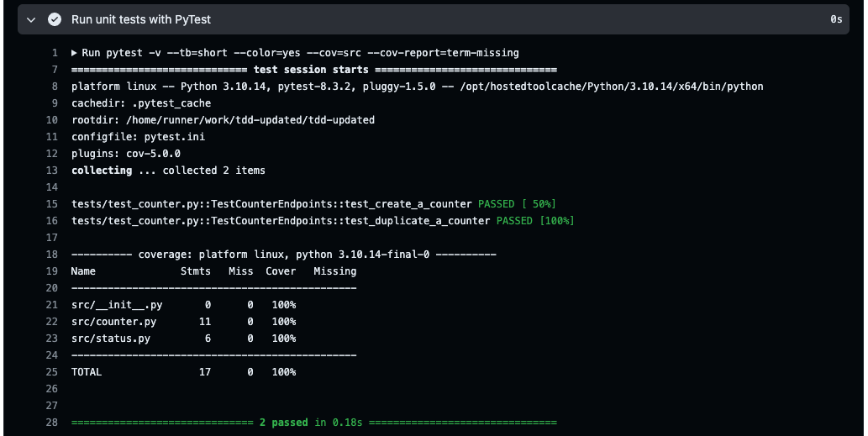This screenshot has height=436, width=868.
Task: Click the platform linux Python 3.10.14 line
Action: tap(418, 87)
